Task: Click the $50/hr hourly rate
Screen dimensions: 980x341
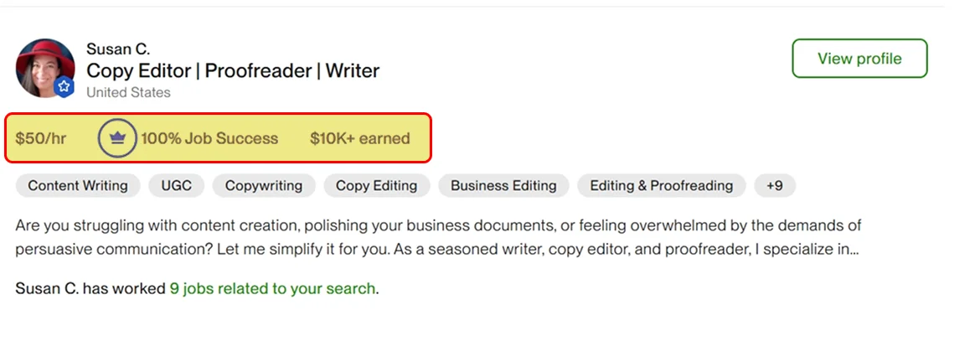Action: tap(41, 138)
